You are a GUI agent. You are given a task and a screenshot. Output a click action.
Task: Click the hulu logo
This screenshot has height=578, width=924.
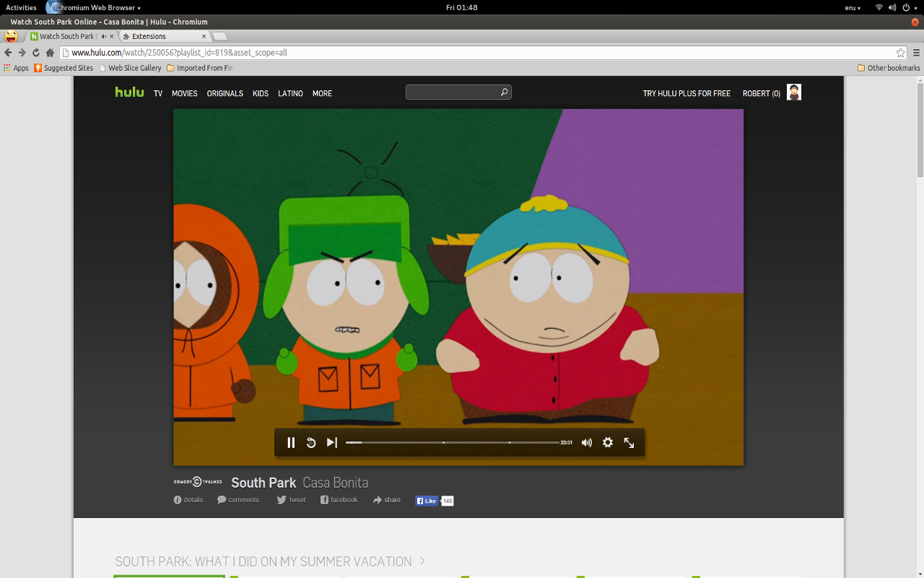pos(130,92)
